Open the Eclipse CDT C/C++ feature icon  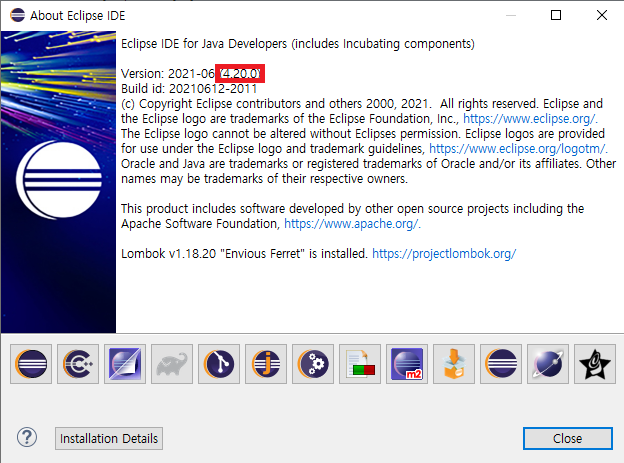click(x=78, y=364)
